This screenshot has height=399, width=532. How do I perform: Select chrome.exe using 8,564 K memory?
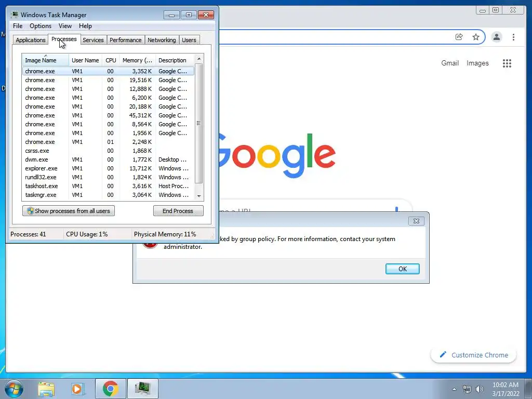tap(109, 124)
